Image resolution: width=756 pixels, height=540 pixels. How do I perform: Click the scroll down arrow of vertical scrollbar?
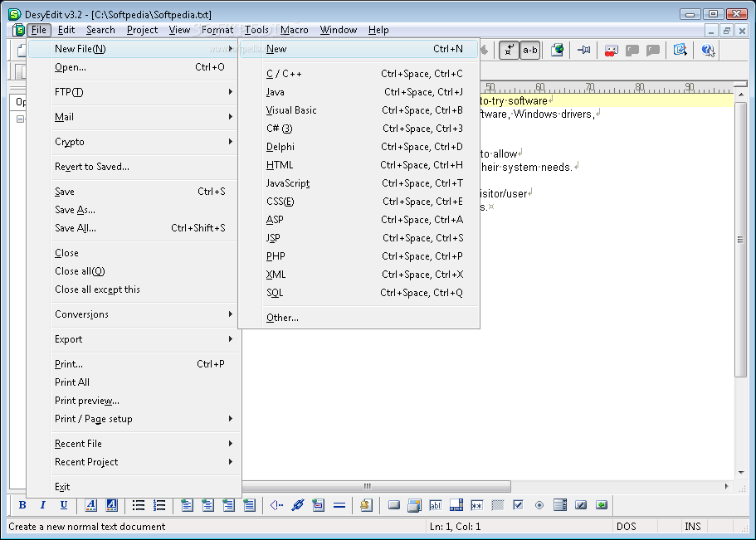(x=740, y=473)
